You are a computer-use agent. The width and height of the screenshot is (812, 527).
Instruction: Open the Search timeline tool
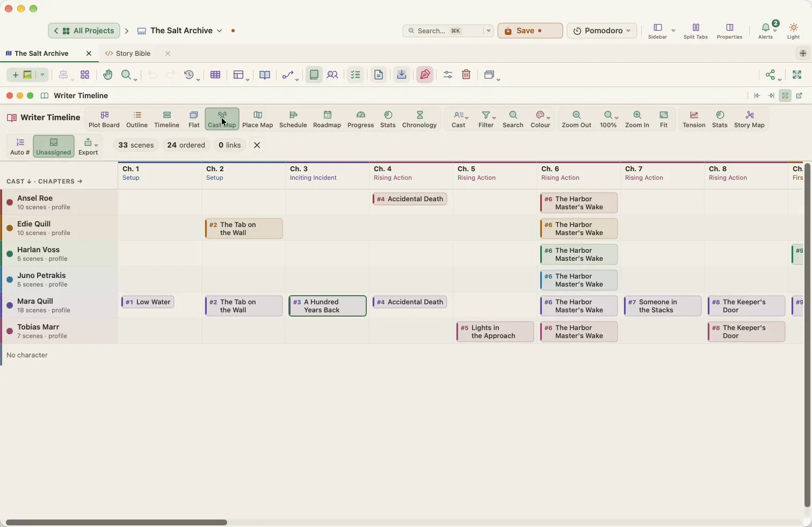tap(513, 119)
